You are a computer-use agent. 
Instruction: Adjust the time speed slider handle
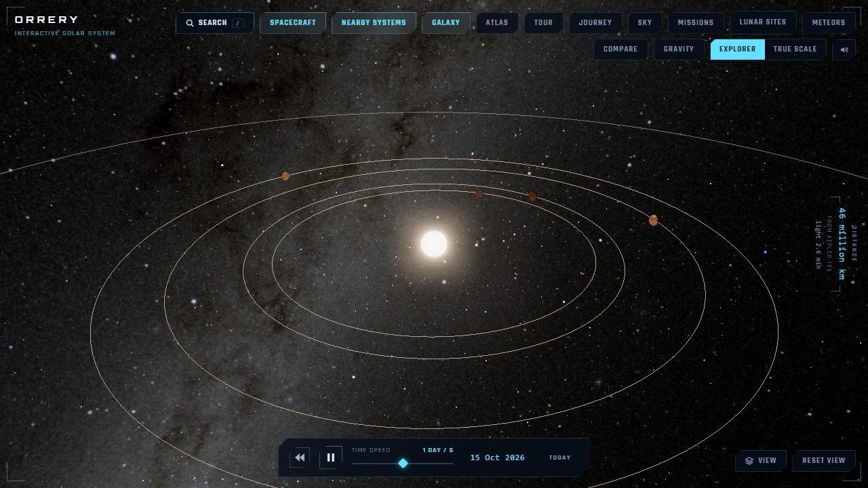pyautogui.click(x=403, y=463)
